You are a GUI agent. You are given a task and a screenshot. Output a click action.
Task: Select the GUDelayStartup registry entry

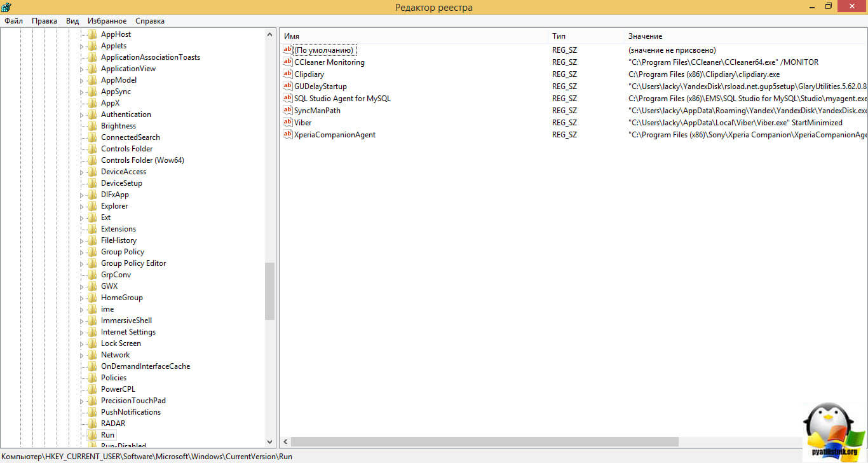(x=320, y=86)
